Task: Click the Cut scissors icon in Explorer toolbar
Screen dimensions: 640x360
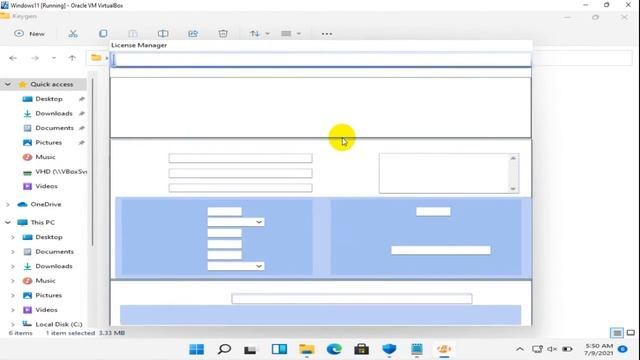Action: pyautogui.click(x=73, y=34)
